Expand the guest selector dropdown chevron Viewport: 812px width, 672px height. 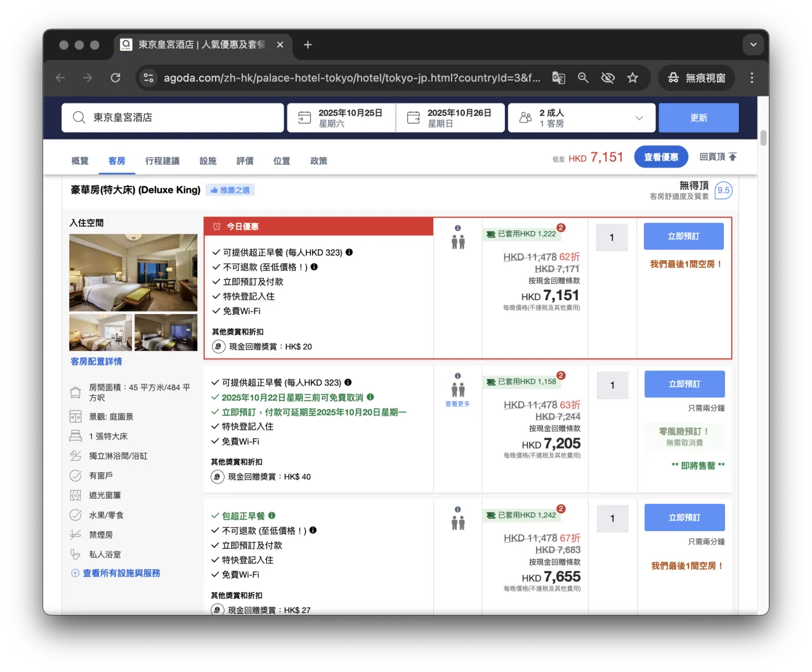[639, 117]
